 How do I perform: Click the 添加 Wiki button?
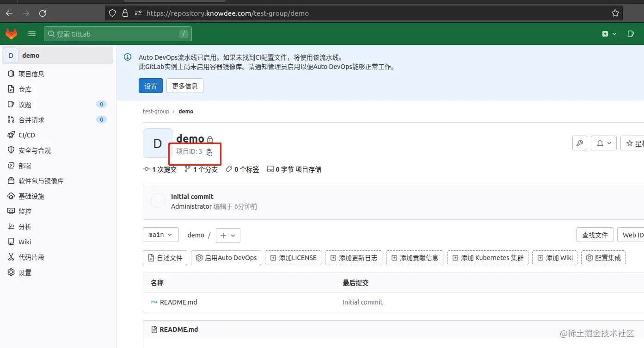555,258
